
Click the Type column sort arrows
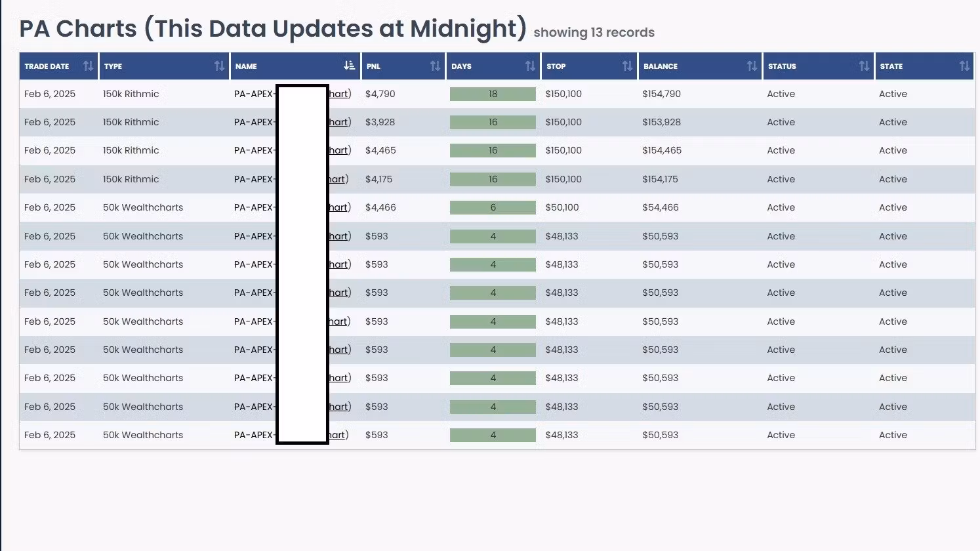pos(219,66)
